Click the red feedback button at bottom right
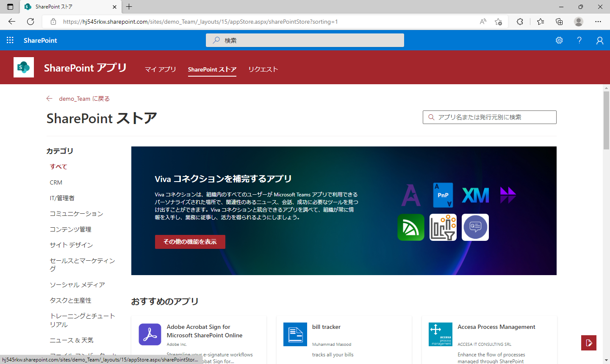This screenshot has height=364, width=610. (x=589, y=343)
